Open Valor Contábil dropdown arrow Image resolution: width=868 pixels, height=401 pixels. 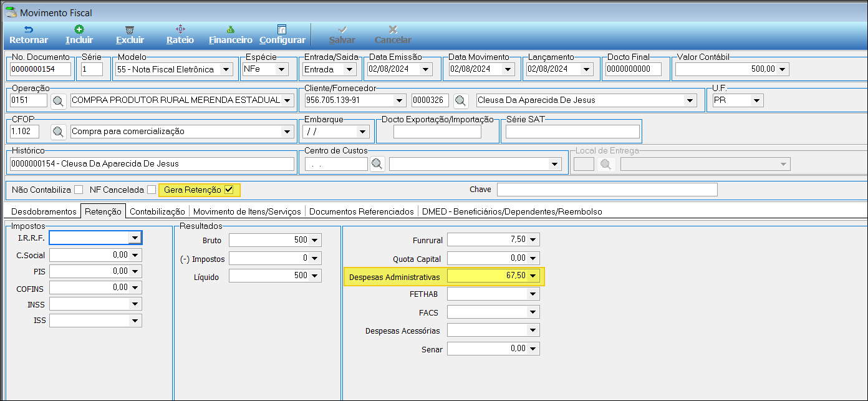(783, 69)
